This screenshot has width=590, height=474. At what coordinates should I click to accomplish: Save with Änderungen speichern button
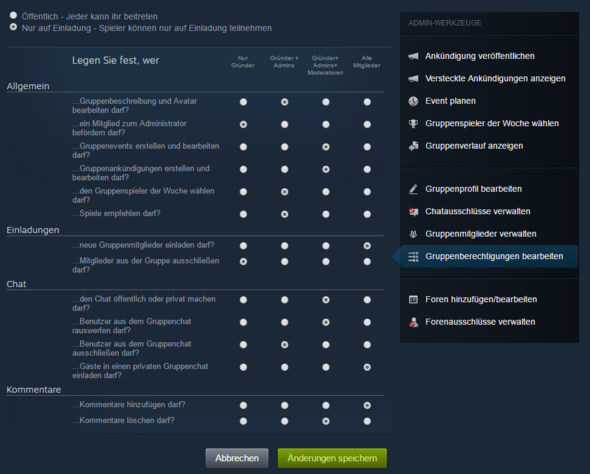coord(332,458)
